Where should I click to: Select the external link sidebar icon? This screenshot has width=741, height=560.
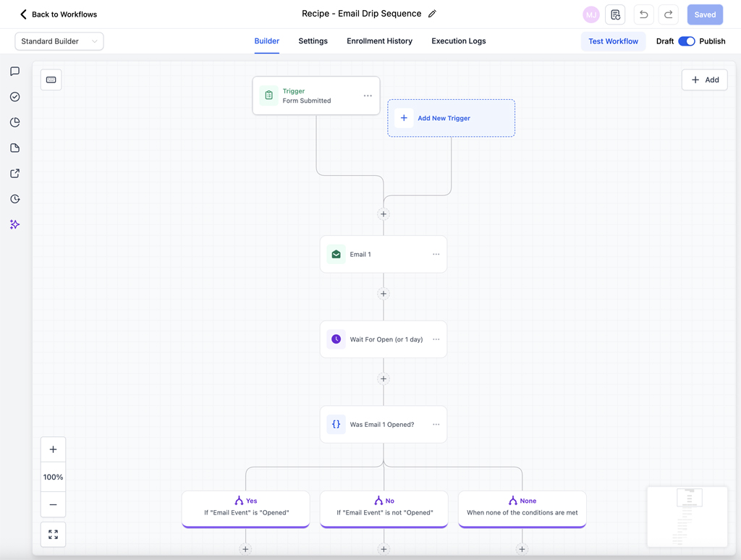coord(14,173)
